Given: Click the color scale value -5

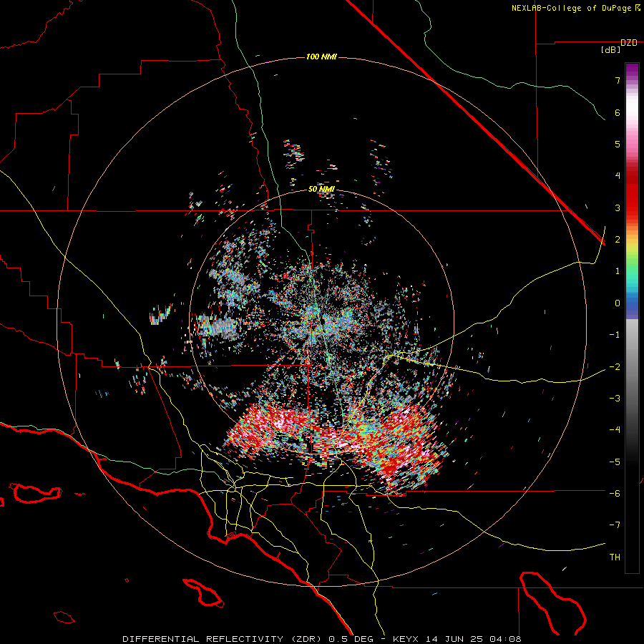Looking at the screenshot, I should pyautogui.click(x=615, y=462).
